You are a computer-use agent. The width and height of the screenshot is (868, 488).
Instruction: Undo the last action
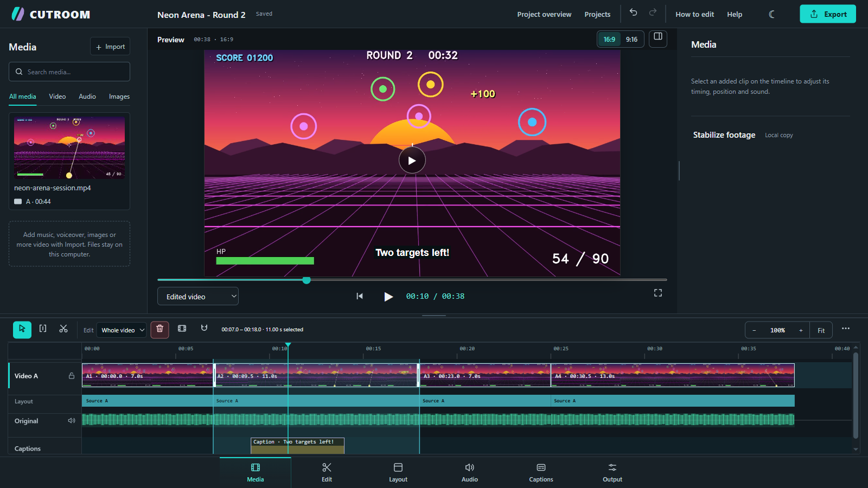(x=633, y=12)
